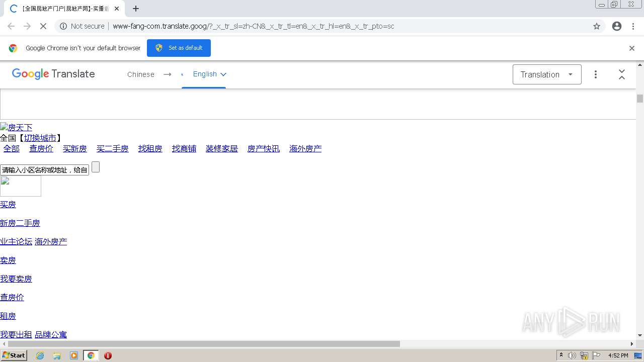Open the 卖房 link
The image size is (644, 362).
[8, 260]
